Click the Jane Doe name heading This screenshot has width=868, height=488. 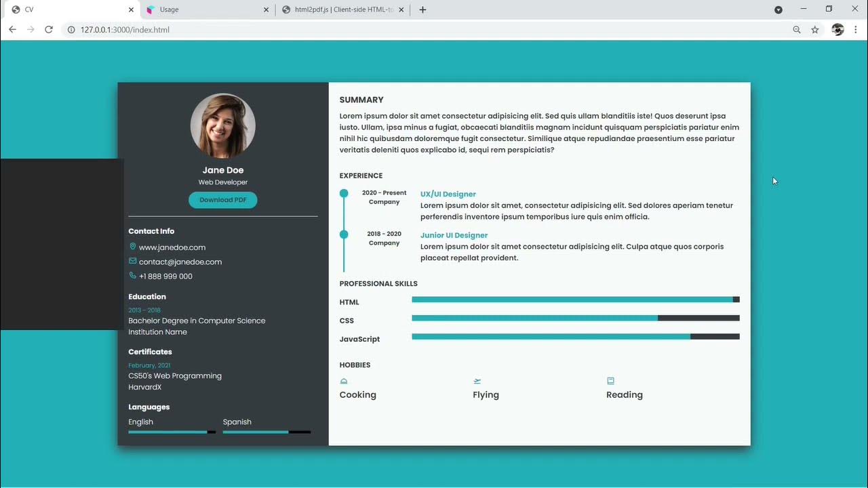coord(222,170)
